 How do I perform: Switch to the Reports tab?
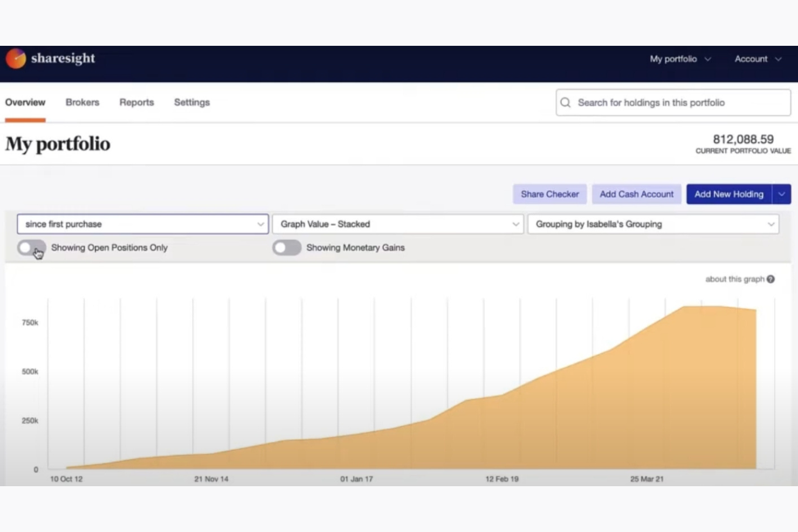136,102
